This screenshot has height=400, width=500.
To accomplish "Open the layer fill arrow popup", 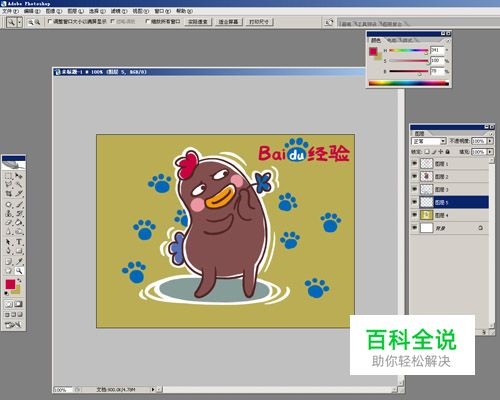I will (x=490, y=152).
